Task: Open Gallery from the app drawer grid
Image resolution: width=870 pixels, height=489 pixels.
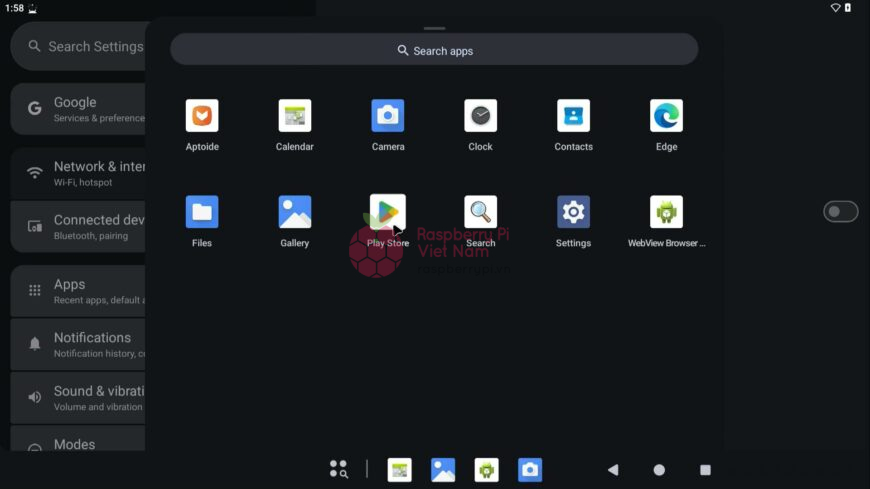Action: click(295, 212)
